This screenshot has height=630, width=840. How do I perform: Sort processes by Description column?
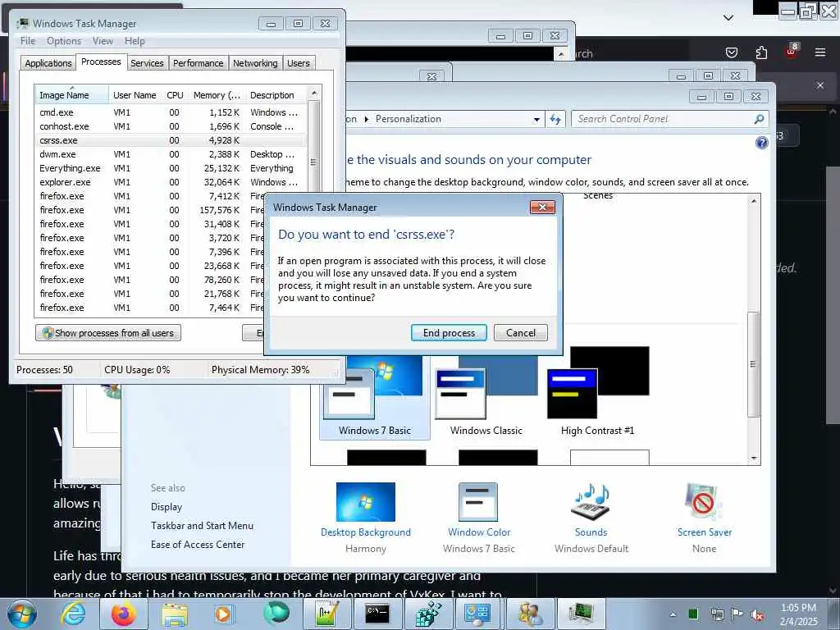[x=276, y=95]
